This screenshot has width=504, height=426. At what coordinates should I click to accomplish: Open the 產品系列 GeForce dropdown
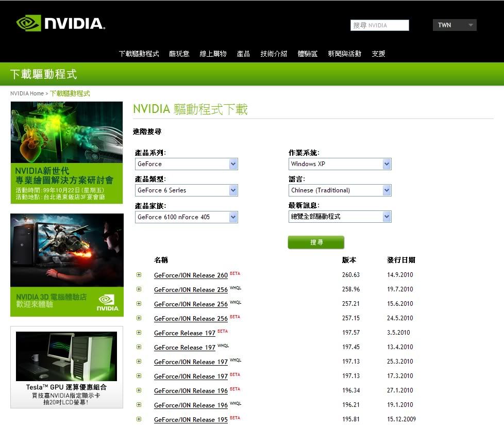pos(186,164)
